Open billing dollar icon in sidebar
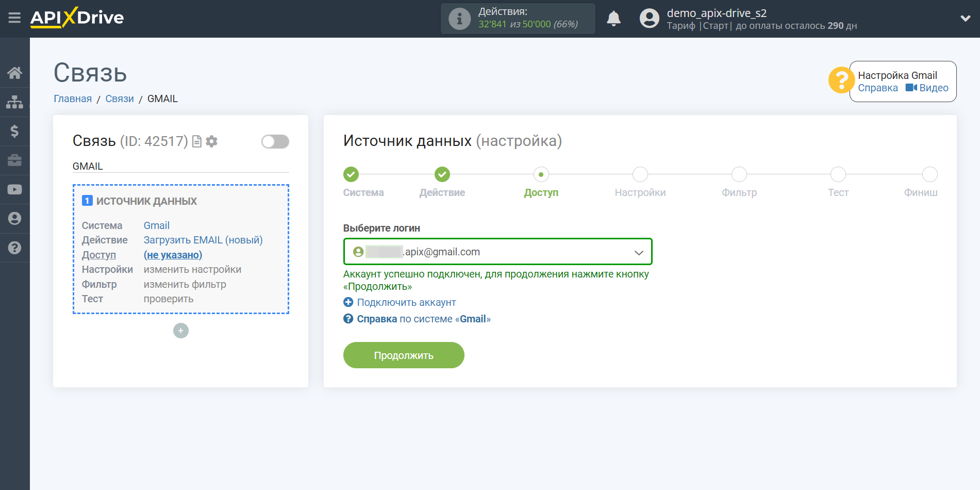 click(x=14, y=131)
